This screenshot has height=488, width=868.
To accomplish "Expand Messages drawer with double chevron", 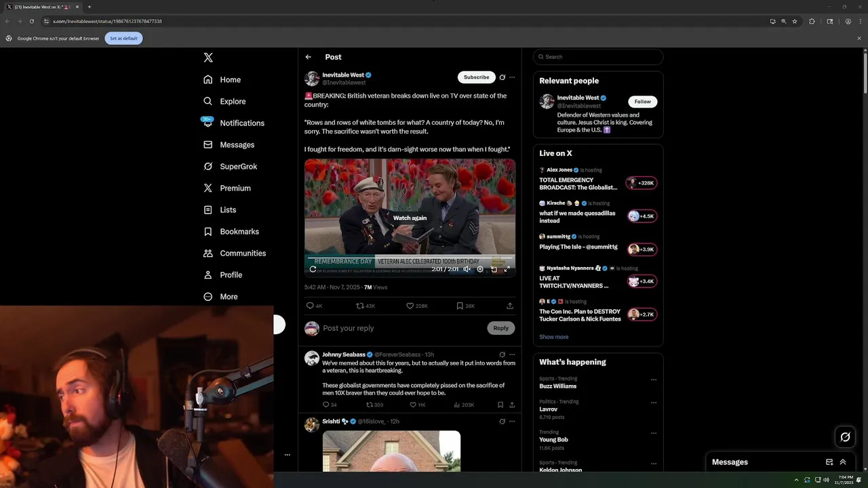I will (x=843, y=462).
